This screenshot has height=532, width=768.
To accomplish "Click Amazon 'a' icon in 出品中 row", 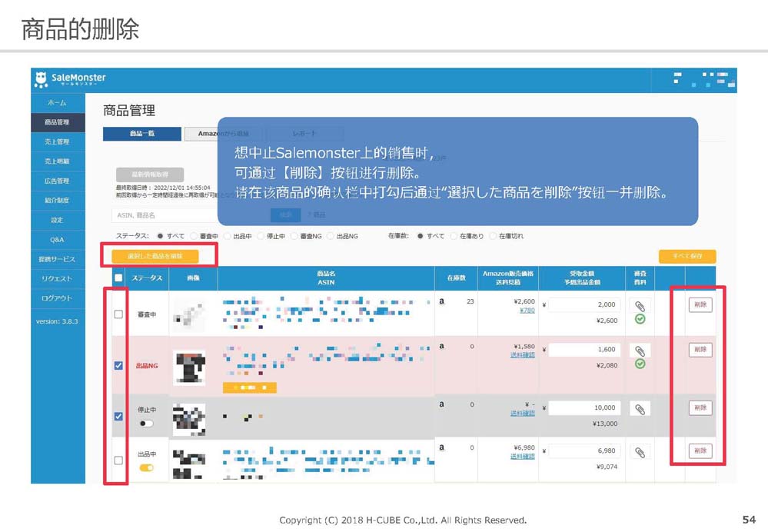I will coord(442,447).
